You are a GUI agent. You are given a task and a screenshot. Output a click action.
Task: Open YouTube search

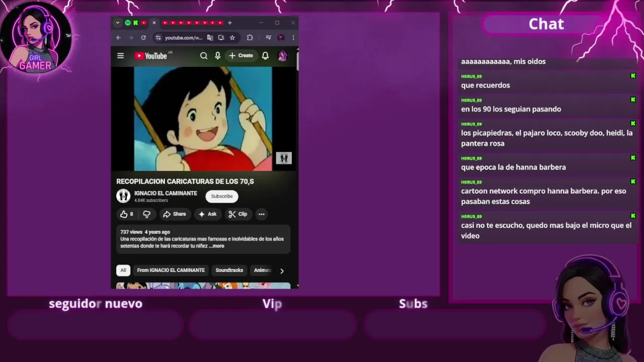pyautogui.click(x=204, y=56)
